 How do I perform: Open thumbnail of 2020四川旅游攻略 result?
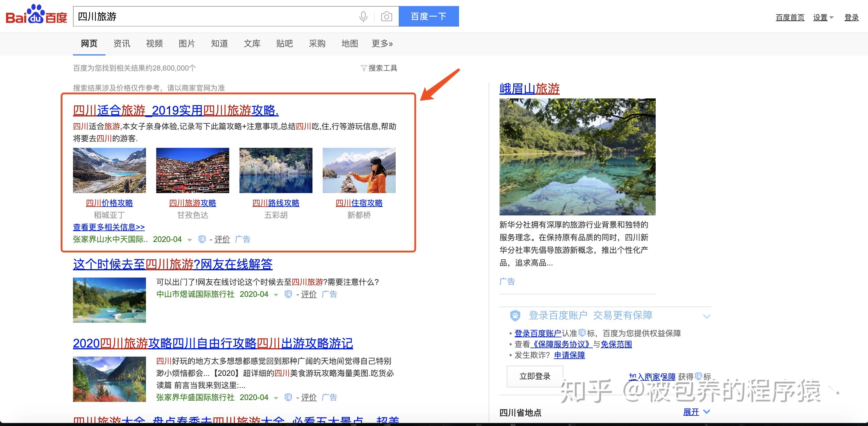click(109, 379)
